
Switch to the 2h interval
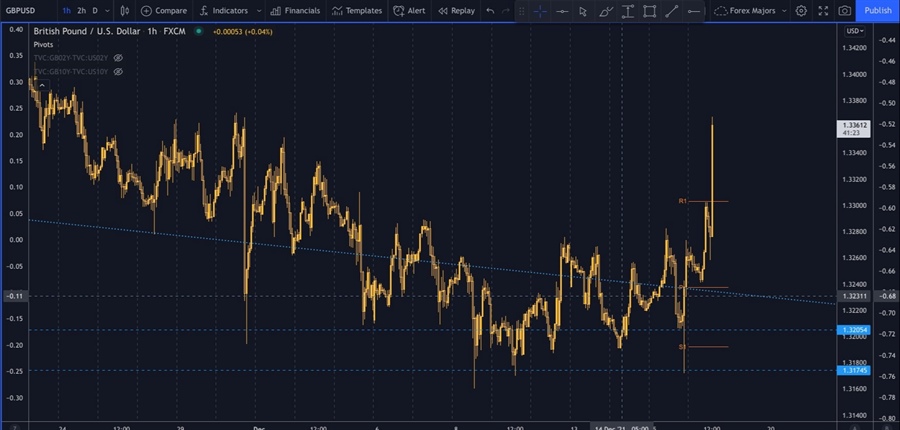pos(82,10)
